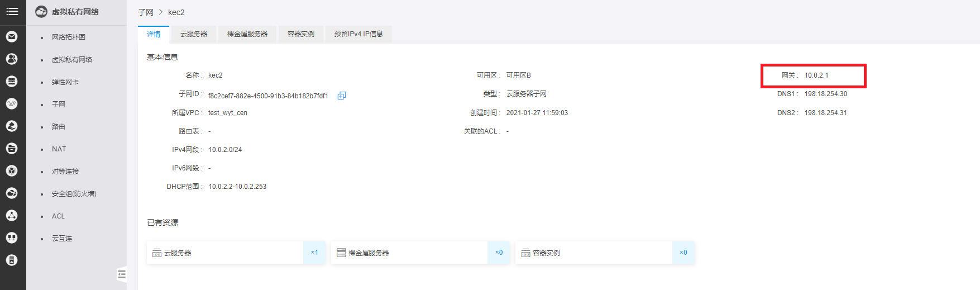Click the DHCP range 10.0.2.2-10.0.2.253
The image size is (980, 290).
click(237, 187)
